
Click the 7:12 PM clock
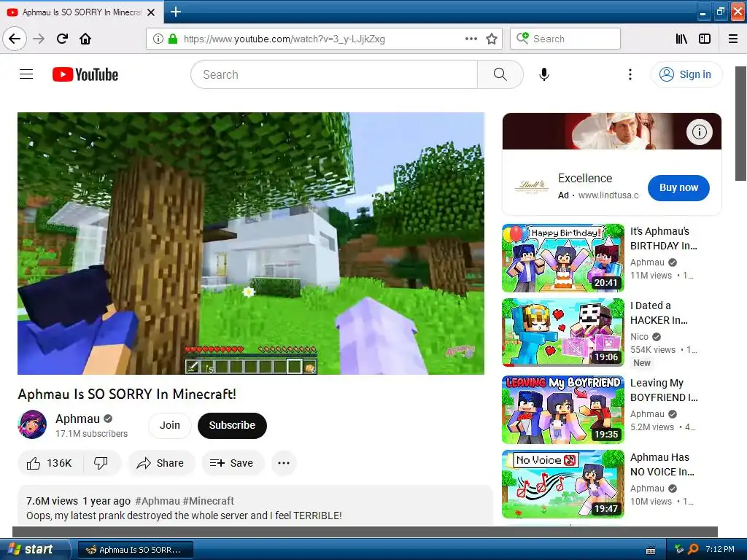click(720, 549)
